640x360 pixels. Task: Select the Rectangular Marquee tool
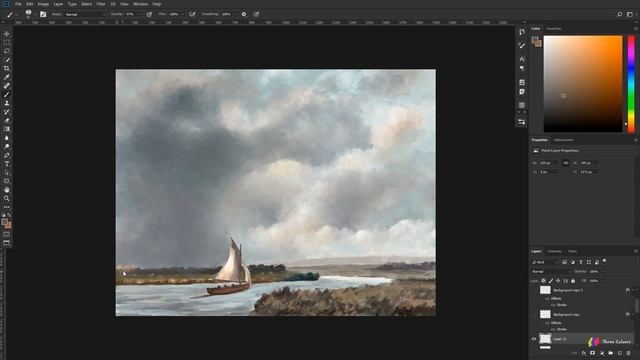(7, 42)
